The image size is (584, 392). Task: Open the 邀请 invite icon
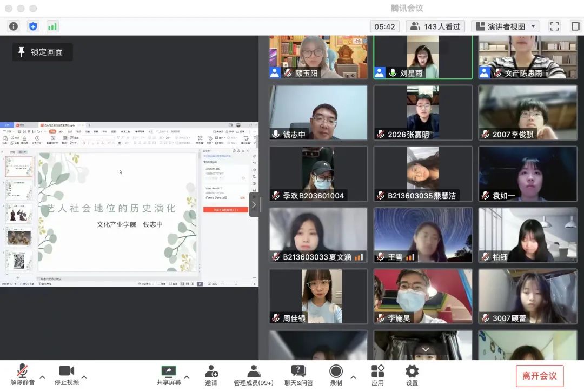pyautogui.click(x=211, y=375)
